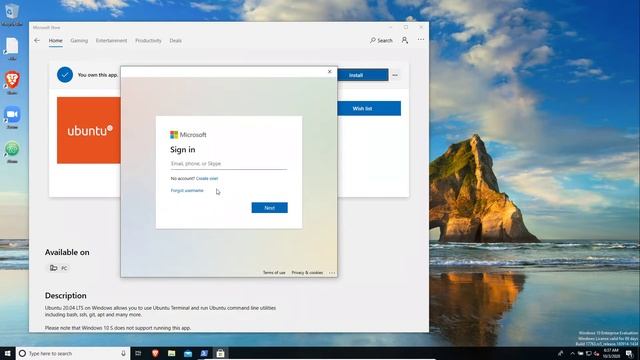640x360 pixels.
Task: Click the muted volume icon in system tray
Action: click(597, 353)
